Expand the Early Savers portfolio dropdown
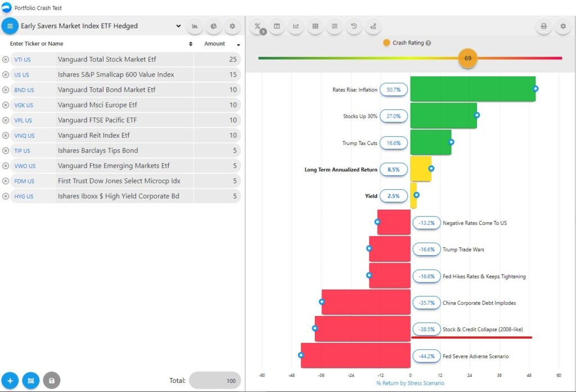The height and width of the screenshot is (392, 576). tap(178, 26)
